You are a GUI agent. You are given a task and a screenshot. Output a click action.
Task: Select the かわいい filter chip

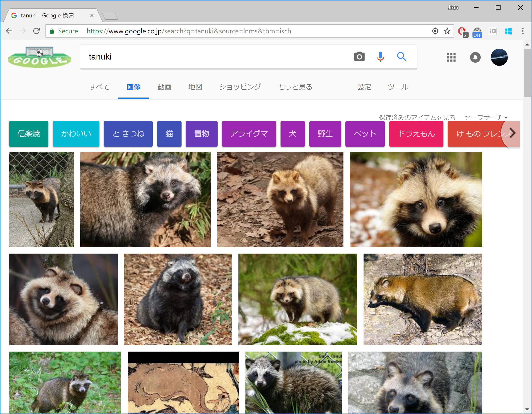pos(76,134)
